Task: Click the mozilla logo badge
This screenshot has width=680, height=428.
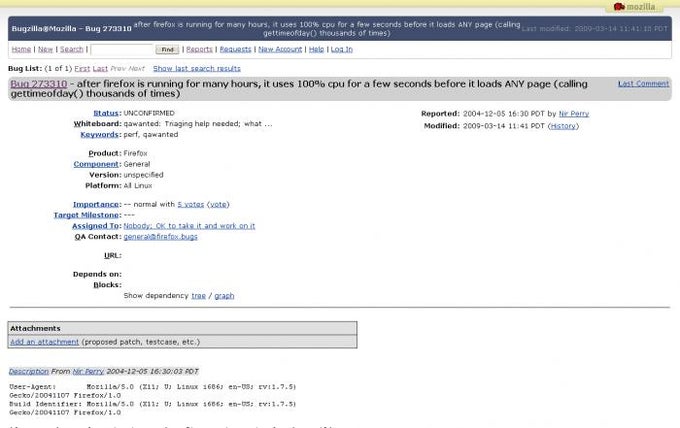Action: pyautogui.click(x=634, y=7)
